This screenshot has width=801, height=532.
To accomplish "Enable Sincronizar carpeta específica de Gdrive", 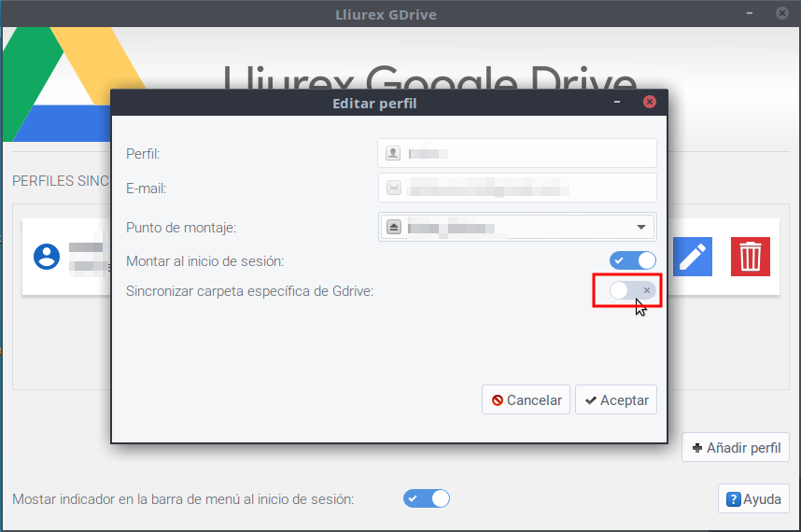I will click(632, 290).
